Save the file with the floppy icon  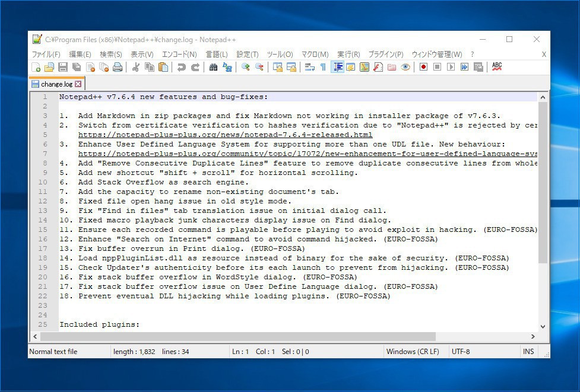pyautogui.click(x=63, y=67)
